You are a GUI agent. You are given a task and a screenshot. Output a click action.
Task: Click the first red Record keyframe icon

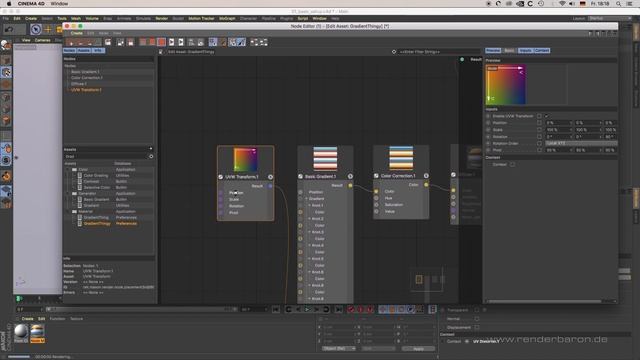[351, 310]
